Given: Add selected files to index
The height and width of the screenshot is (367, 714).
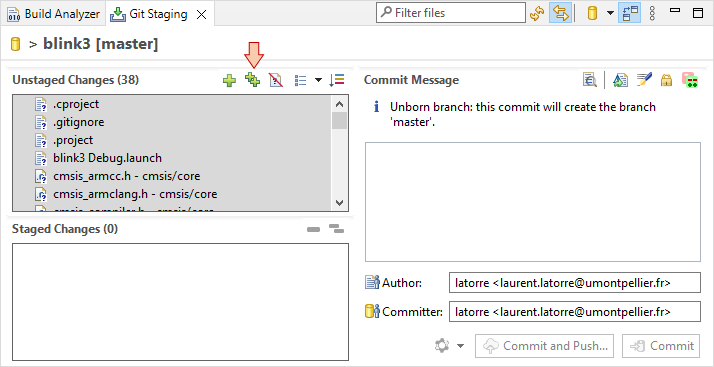Looking at the screenshot, I should pyautogui.click(x=230, y=81).
